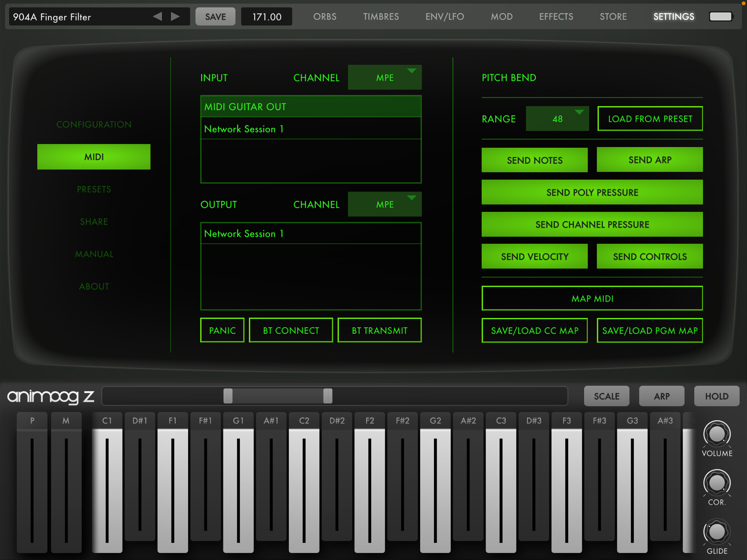This screenshot has height=560, width=747.
Task: Open the ENV/LFO tab
Action: tap(444, 16)
